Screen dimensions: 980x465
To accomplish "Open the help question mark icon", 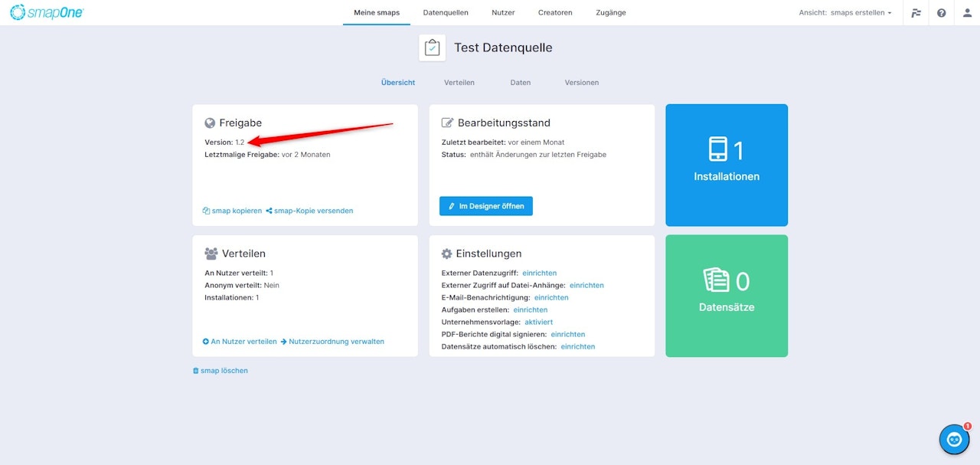I will pos(941,12).
